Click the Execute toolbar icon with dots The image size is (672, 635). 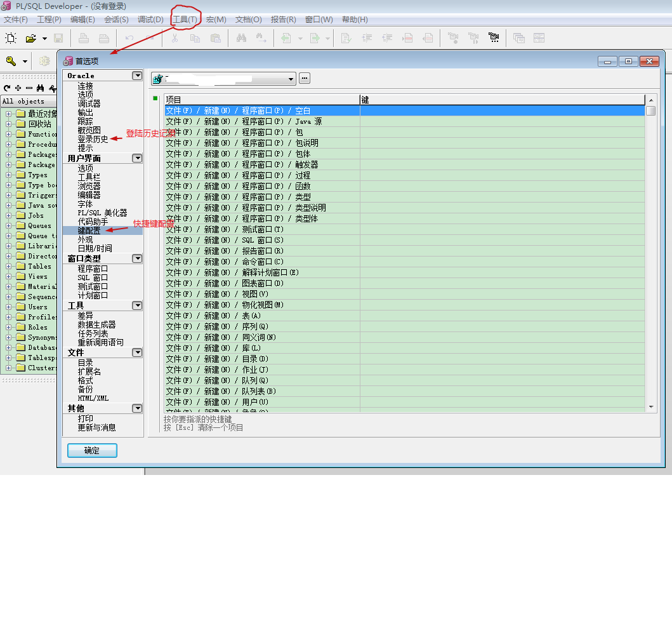pos(494,38)
